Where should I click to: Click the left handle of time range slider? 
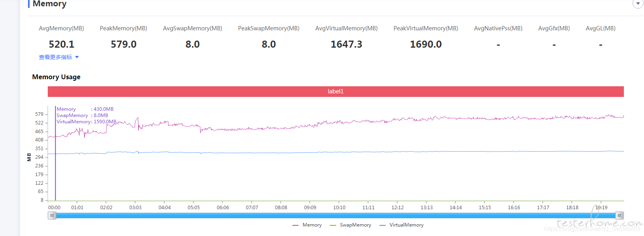(x=52, y=216)
